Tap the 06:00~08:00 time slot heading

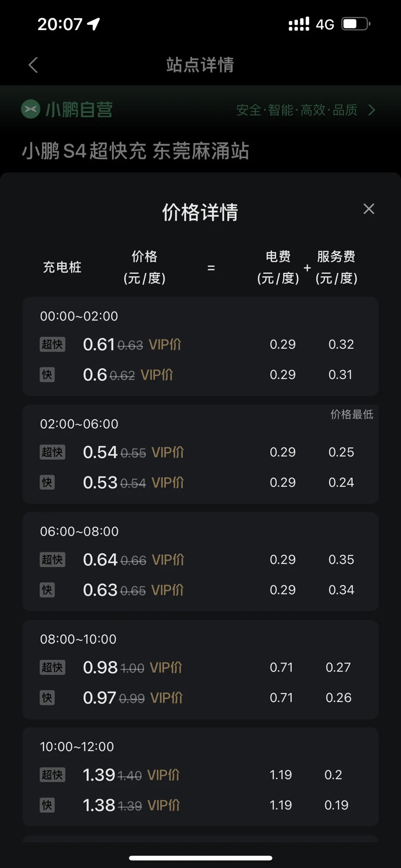coord(79,531)
